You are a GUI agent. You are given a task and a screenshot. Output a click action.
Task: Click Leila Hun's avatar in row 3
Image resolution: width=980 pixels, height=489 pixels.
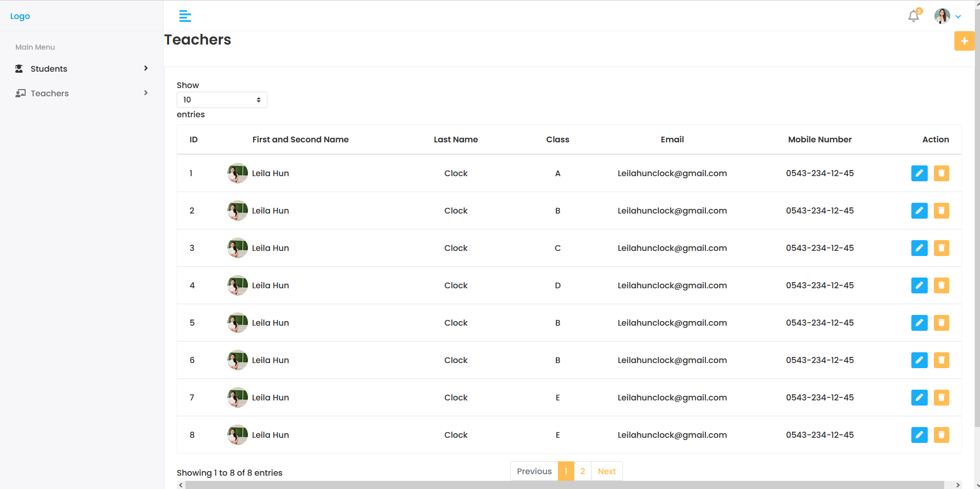(237, 248)
